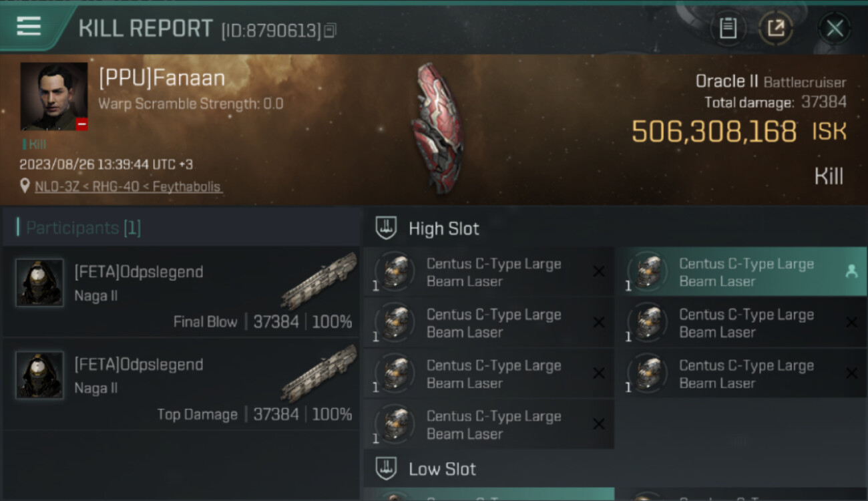Image resolution: width=868 pixels, height=501 pixels.
Task: Open the Final Blow Odpslegend portrait
Action: pos(40,283)
